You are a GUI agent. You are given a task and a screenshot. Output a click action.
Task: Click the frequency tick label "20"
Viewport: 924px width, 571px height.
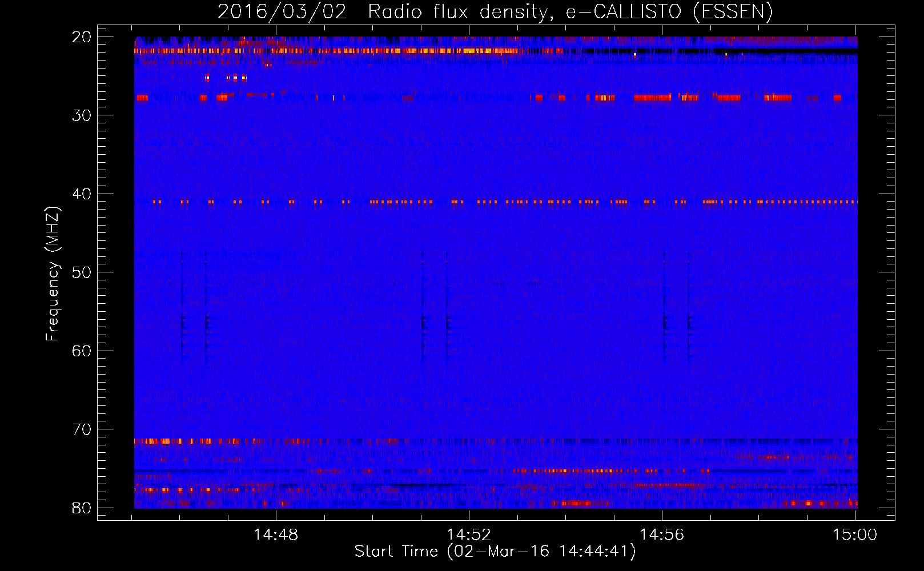point(82,37)
